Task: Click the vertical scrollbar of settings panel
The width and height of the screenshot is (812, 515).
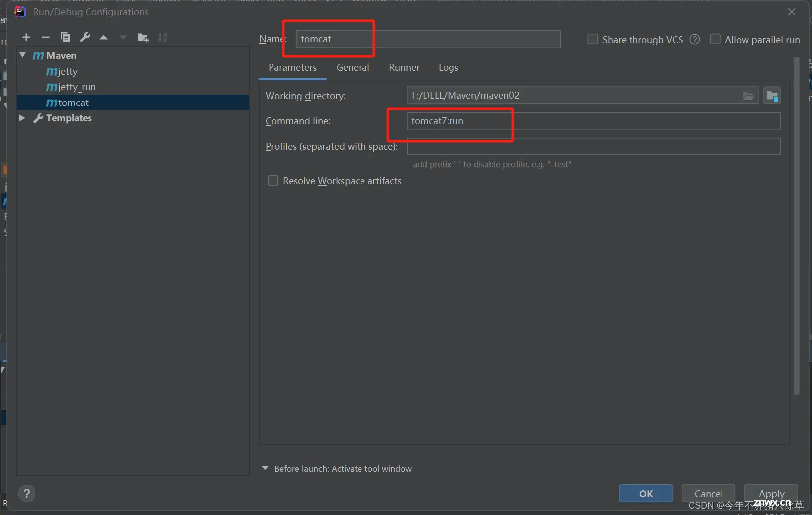Action: pos(796,226)
